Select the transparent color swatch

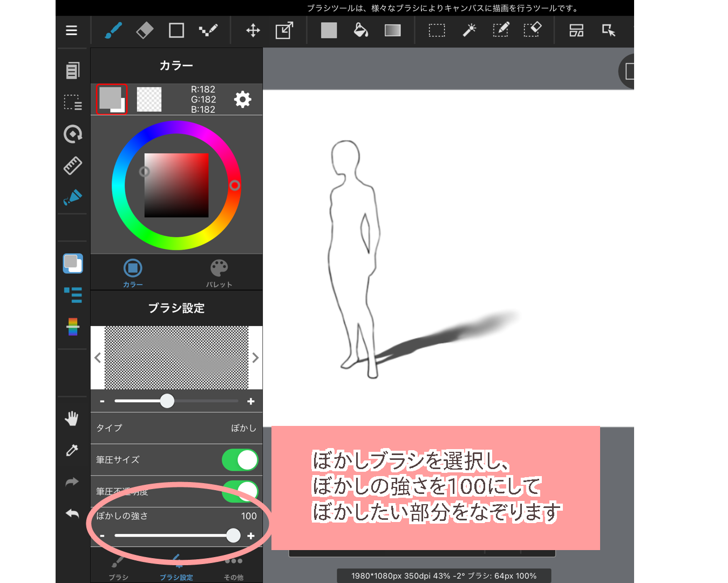tap(149, 99)
